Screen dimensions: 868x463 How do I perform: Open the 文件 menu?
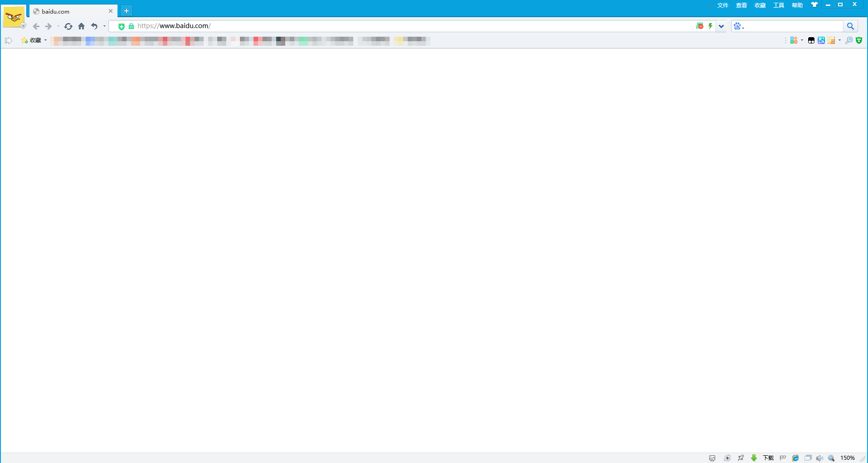click(x=723, y=5)
